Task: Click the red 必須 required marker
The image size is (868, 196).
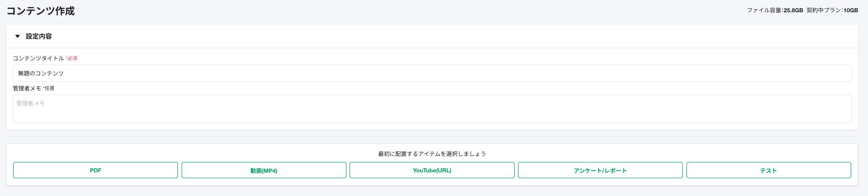Action: pyautogui.click(x=72, y=58)
